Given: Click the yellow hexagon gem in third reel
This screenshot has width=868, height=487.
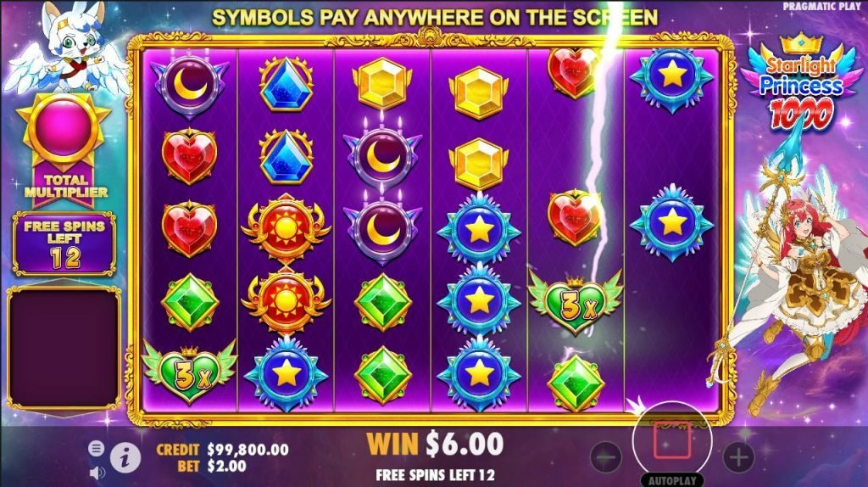Looking at the screenshot, I should [382, 83].
